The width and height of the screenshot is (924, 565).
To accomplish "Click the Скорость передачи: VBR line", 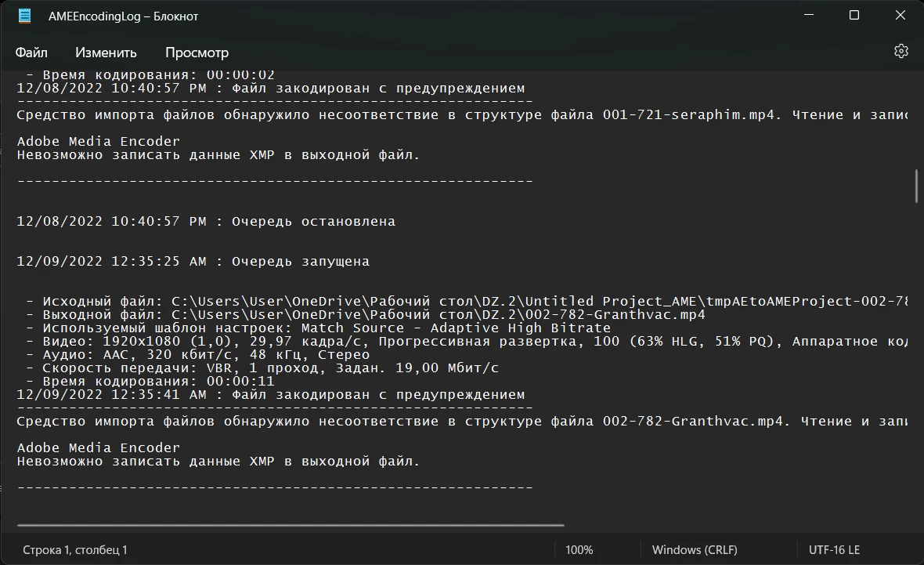I will click(x=262, y=368).
